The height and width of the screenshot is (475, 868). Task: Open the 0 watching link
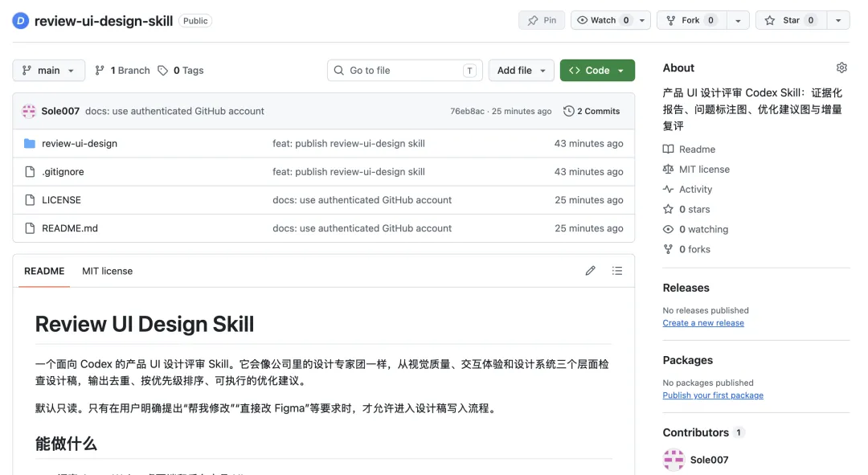(703, 228)
